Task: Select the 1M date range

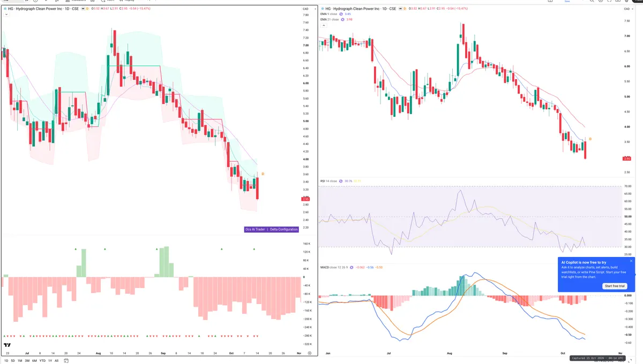Action: (x=20, y=361)
